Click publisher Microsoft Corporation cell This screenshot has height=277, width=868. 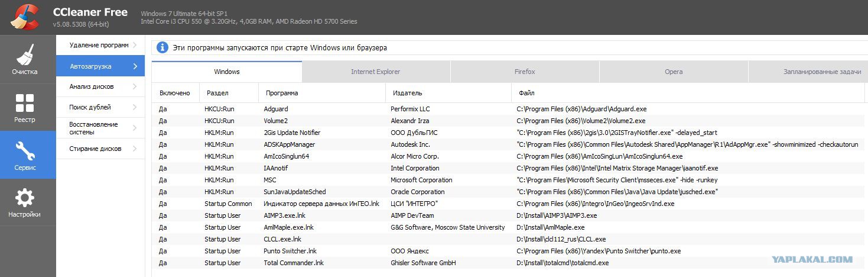421,180
